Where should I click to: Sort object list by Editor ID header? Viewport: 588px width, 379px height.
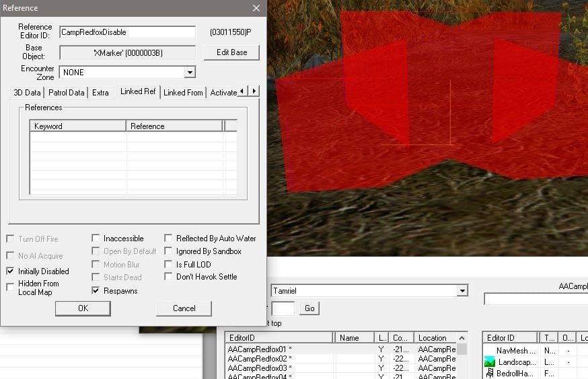coord(510,338)
